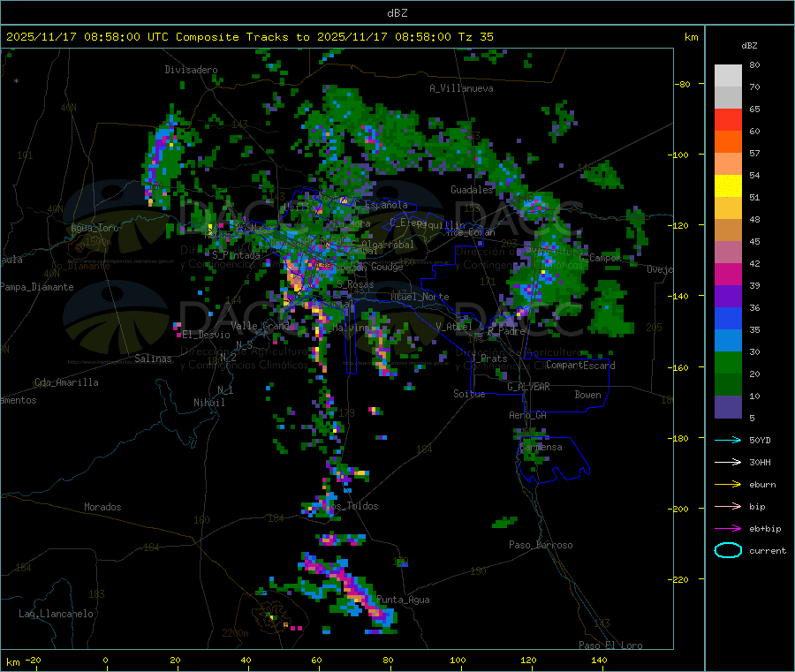This screenshot has width=795, height=672.
Task: Click the pink bip arrow in legend
Action: 728,506
